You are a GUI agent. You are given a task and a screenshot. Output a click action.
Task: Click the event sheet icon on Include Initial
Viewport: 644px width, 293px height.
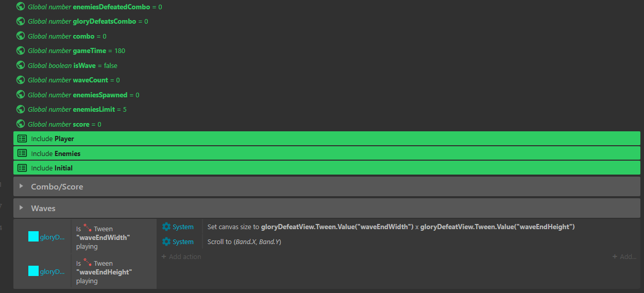(x=22, y=168)
